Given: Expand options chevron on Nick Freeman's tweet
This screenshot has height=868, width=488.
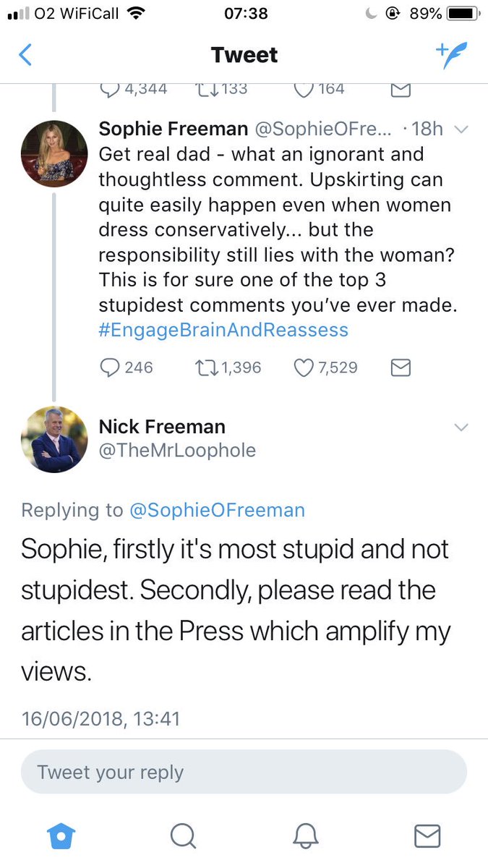Looking at the screenshot, I should click(461, 427).
